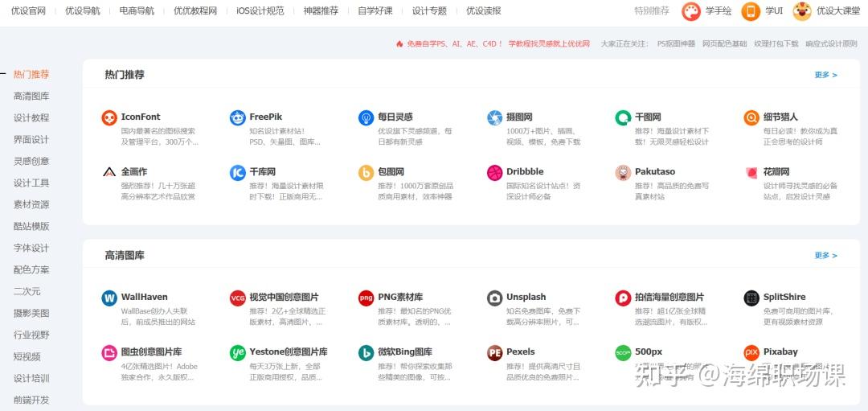Select 前端开发 in the left sidebar
Screen dimensions: 868x411
[31, 400]
